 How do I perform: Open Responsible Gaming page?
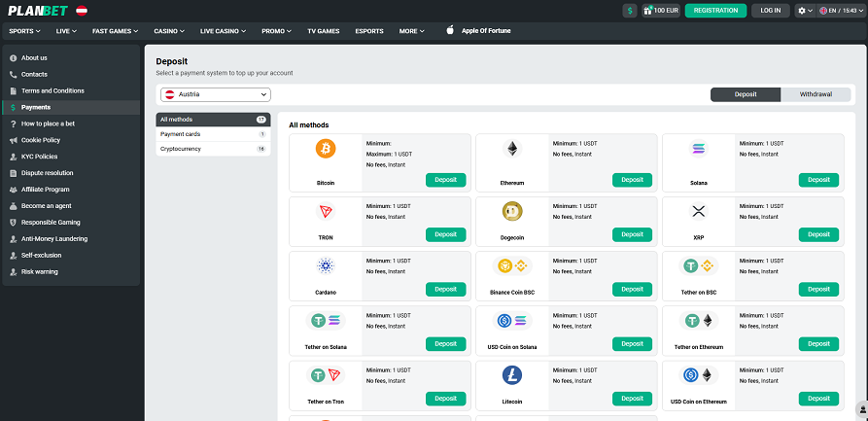pyautogui.click(x=71, y=222)
